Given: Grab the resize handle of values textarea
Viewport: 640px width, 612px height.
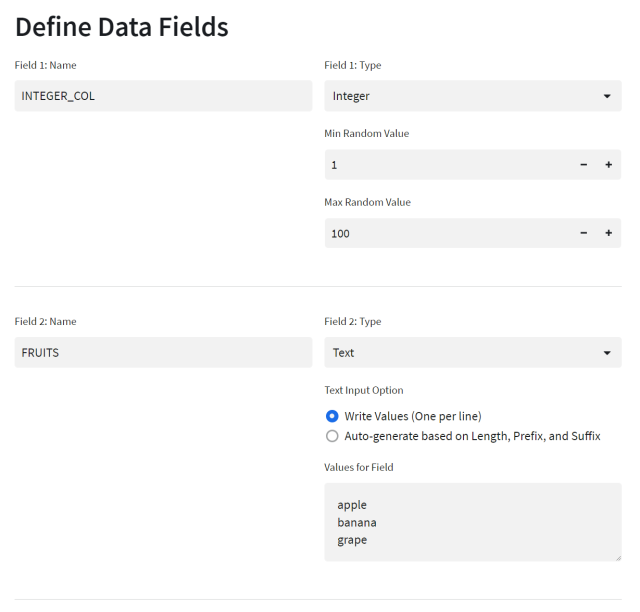Looking at the screenshot, I should point(616,556).
